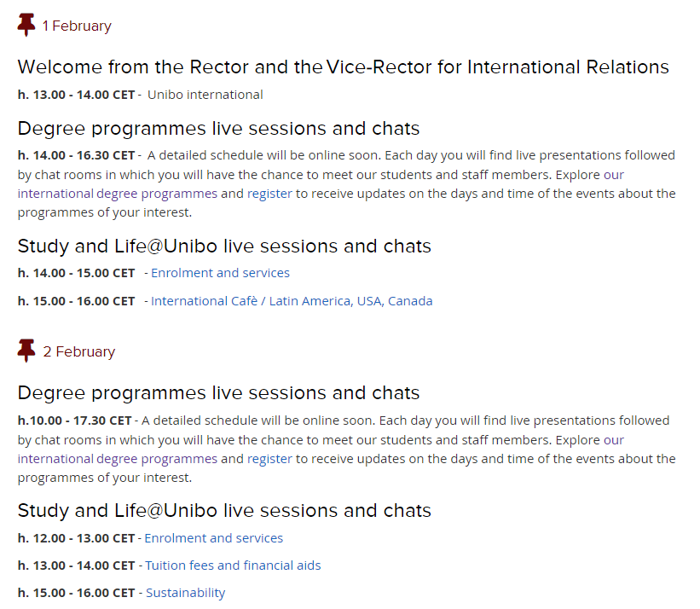Click 'Unibo international' text after 13.00 - 14.00
Viewport: 700px width, 609px height.
click(x=205, y=95)
